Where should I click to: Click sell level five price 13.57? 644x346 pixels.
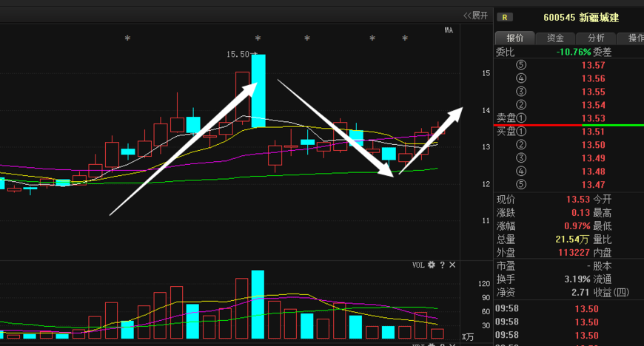pos(593,65)
